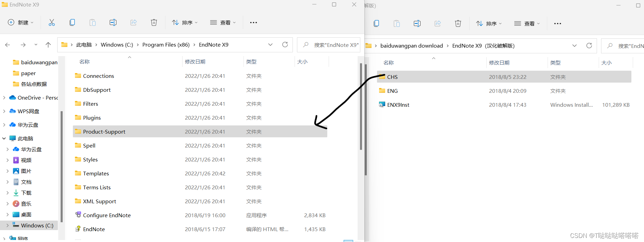Click the Share icon in right window toolbar
The width and height of the screenshot is (644, 242).
tap(438, 23)
